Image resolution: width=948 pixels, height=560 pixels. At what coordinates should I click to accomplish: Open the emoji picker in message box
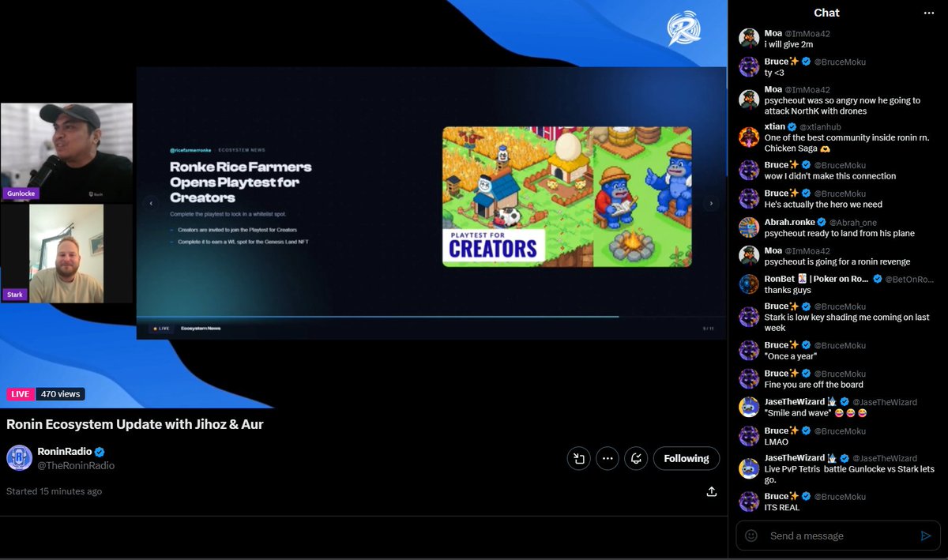[751, 536]
